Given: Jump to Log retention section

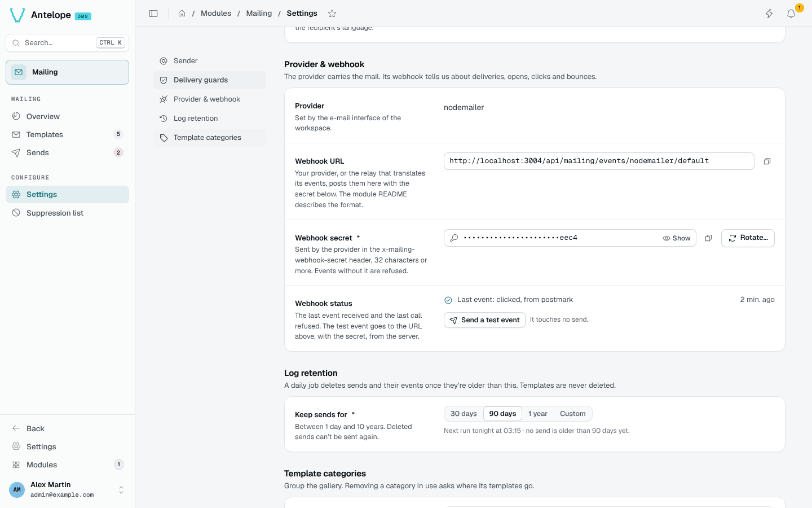Looking at the screenshot, I should 210,119.
